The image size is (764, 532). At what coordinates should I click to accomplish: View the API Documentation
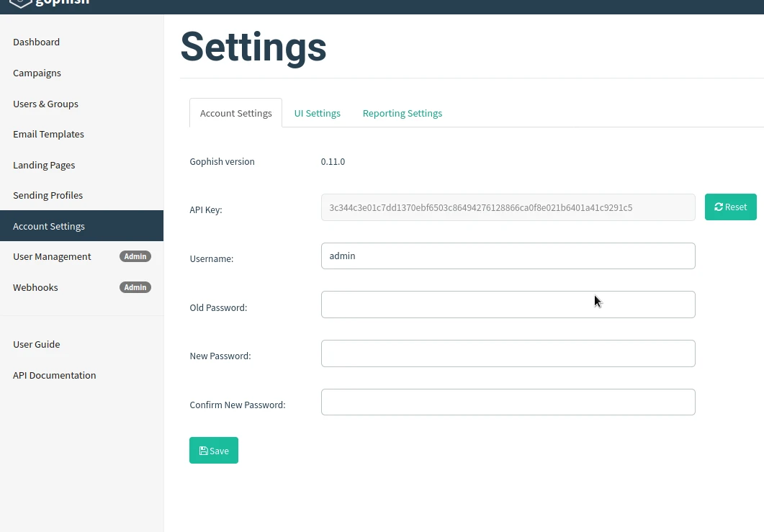pyautogui.click(x=54, y=375)
